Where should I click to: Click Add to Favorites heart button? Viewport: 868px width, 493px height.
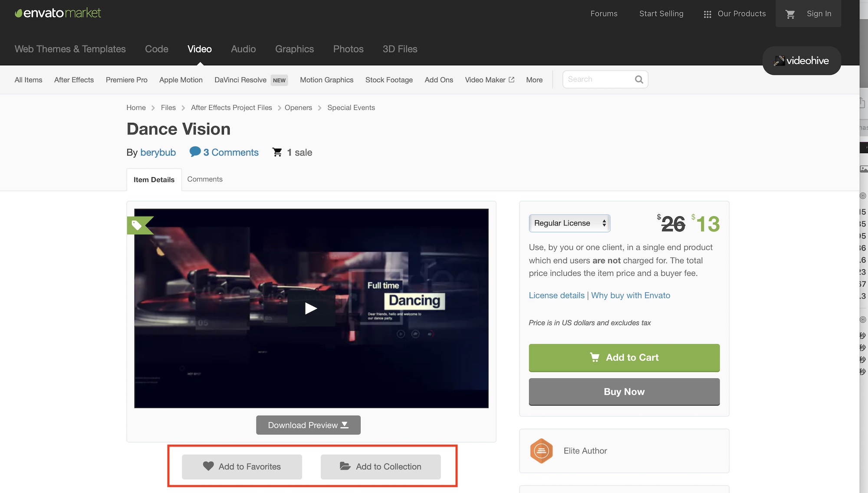(242, 467)
